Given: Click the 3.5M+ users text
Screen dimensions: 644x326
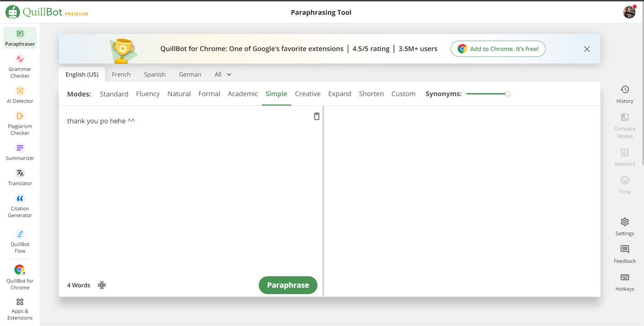Looking at the screenshot, I should pyautogui.click(x=418, y=49).
